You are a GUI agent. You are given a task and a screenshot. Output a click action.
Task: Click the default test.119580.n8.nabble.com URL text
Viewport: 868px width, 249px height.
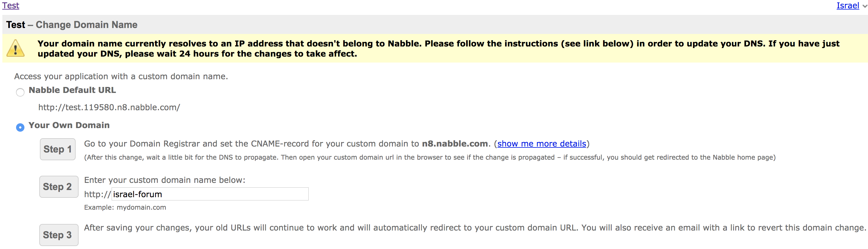pyautogui.click(x=109, y=108)
